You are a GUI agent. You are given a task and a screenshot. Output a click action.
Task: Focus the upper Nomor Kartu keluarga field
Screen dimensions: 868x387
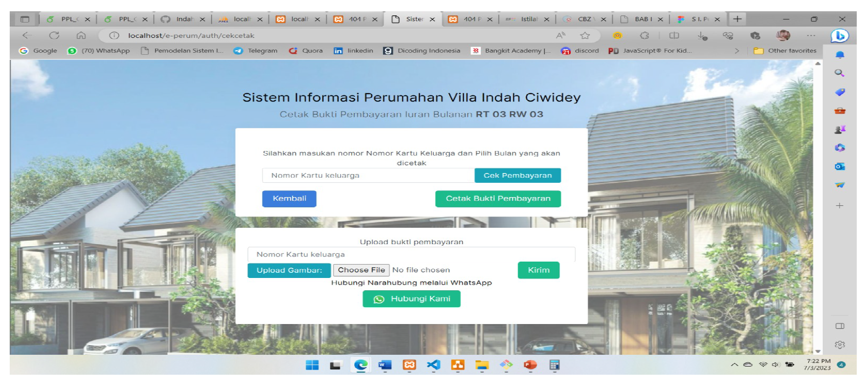click(368, 176)
